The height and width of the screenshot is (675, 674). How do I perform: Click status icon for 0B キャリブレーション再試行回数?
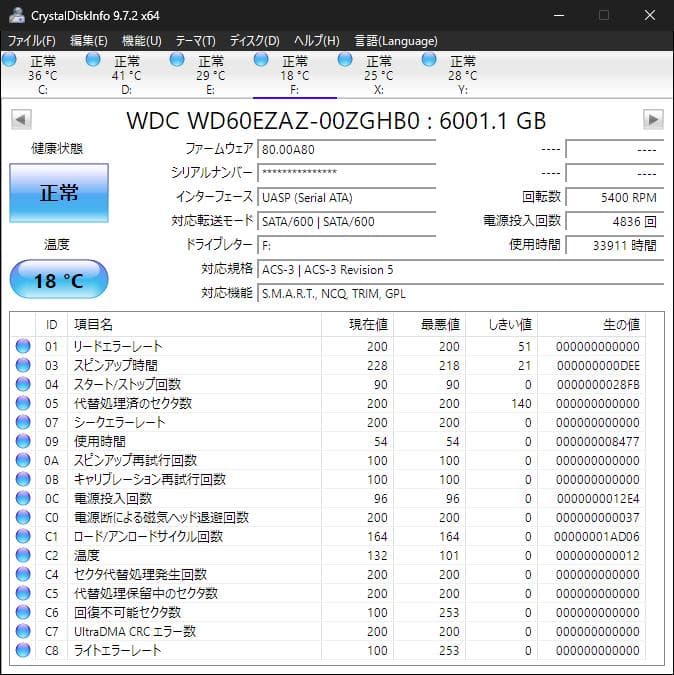coord(23,479)
